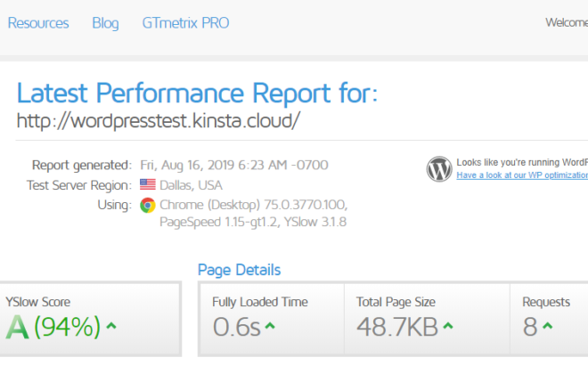588x374 pixels.
Task: Open the GTmetrix PRO link
Action: pyautogui.click(x=185, y=23)
